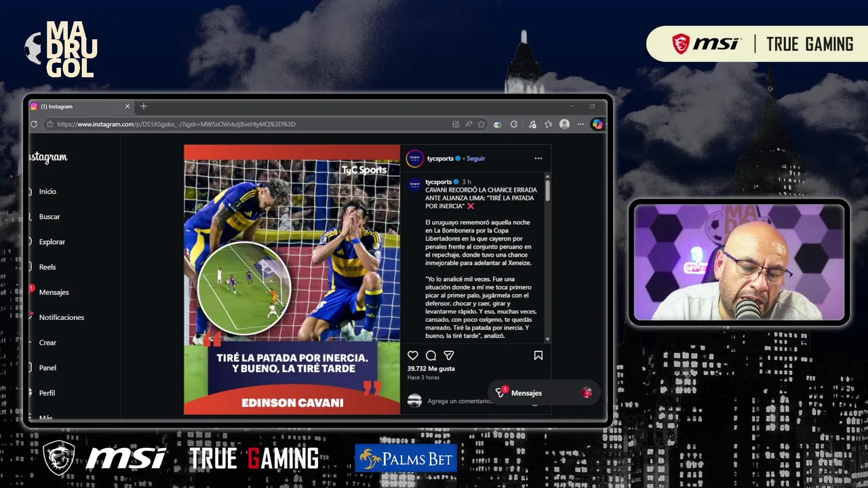Open the tycsports username in the caption

[439, 182]
